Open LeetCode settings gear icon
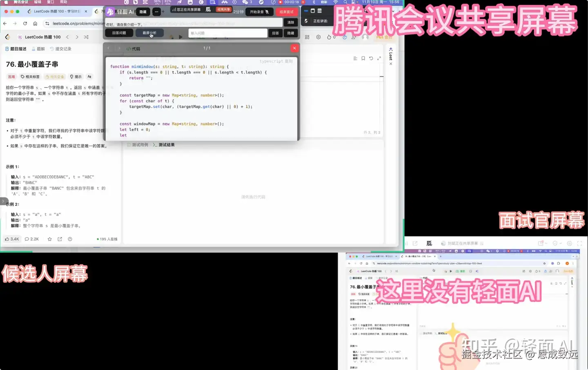 (x=318, y=37)
